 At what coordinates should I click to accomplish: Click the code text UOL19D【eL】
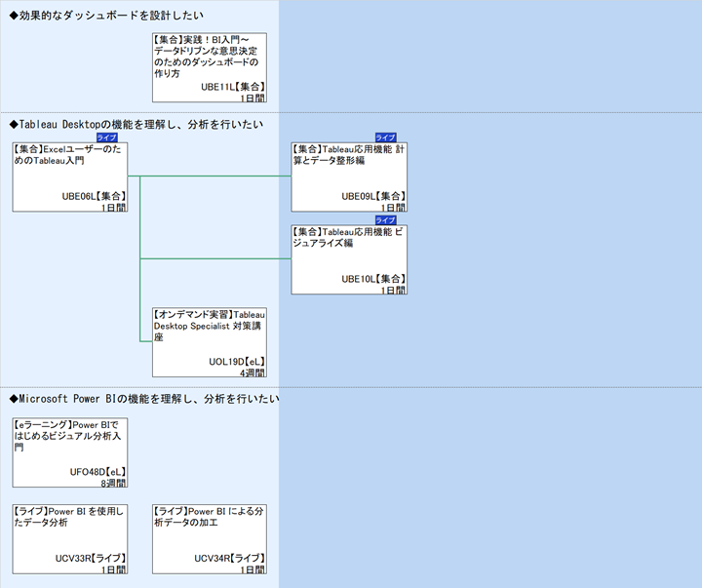(x=237, y=362)
